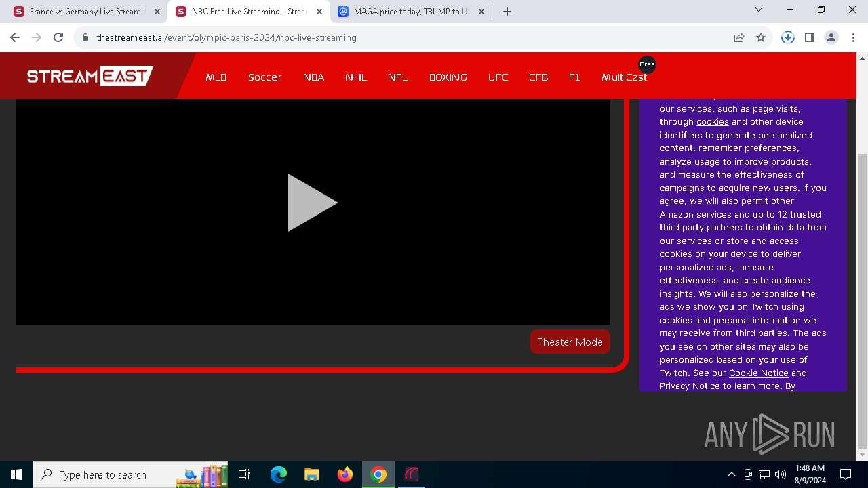
Task: Open the red app icon on taskbar
Action: point(412,474)
